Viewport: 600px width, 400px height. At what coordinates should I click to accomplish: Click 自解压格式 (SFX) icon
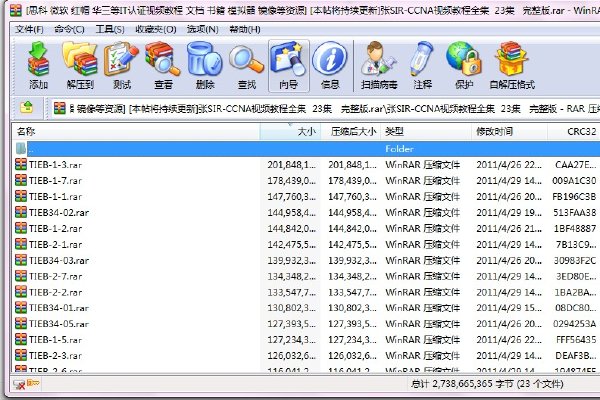pyautogui.click(x=512, y=66)
